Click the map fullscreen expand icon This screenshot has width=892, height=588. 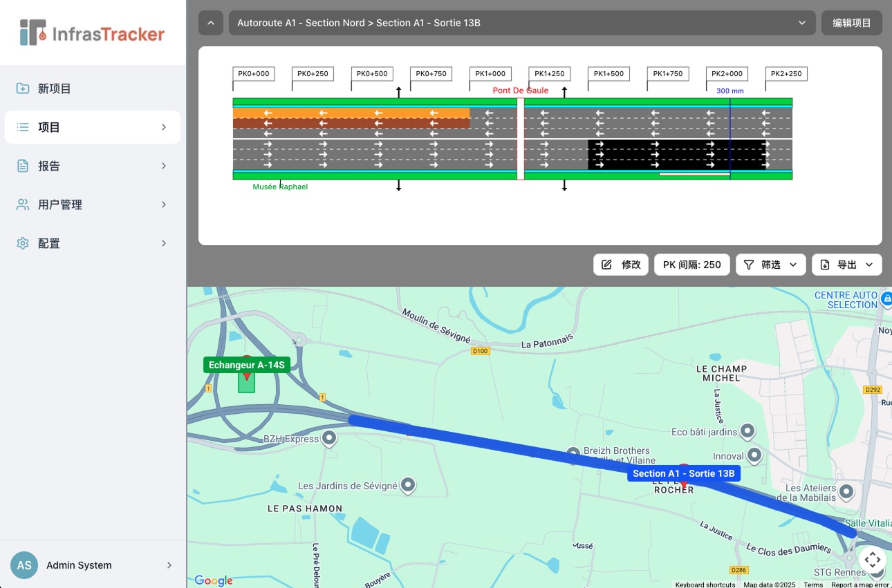pyautogui.click(x=872, y=560)
